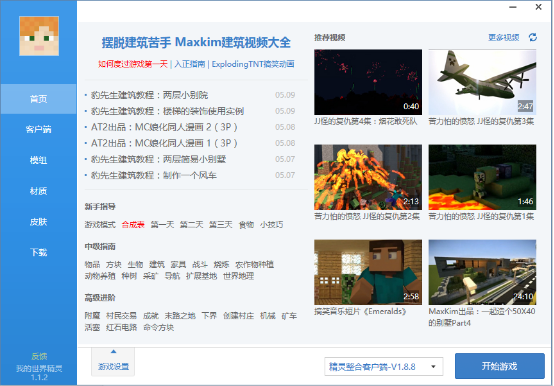554x386 pixels.
Task: Open the 农作物种植 guide link
Action: click(254, 265)
